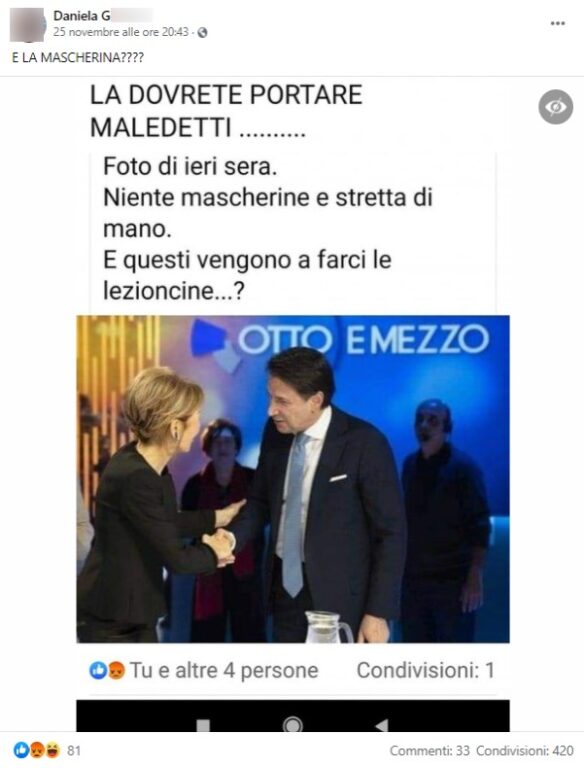Screen dimensions: 584x768
Task: Click embedded like icon near Tu e altre
Action: 97,671
